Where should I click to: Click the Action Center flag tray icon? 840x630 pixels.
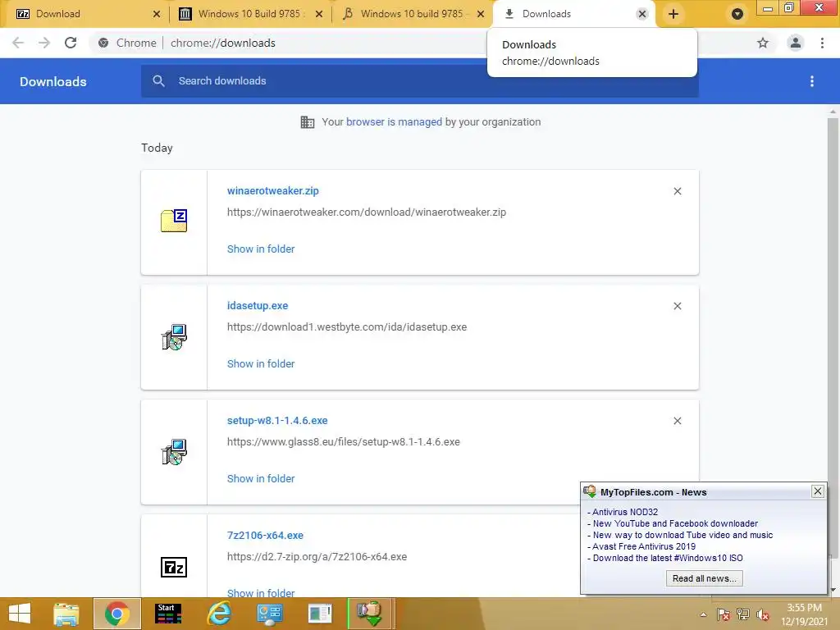click(724, 614)
